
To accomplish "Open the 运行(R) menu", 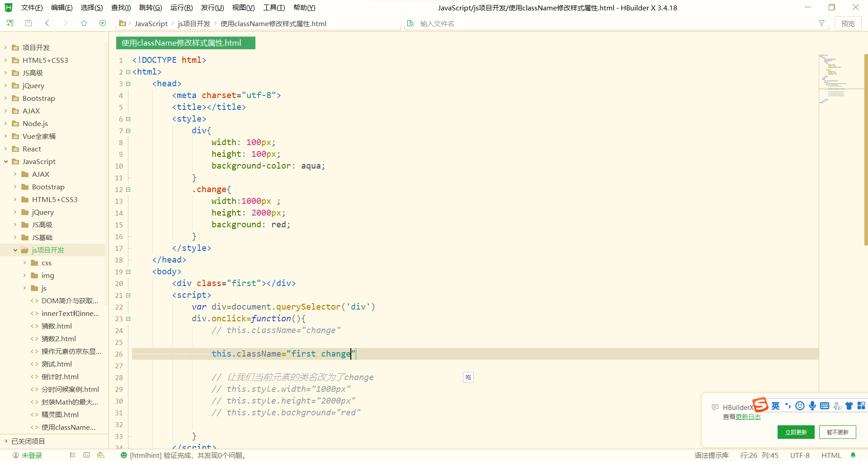I will tap(181, 7).
